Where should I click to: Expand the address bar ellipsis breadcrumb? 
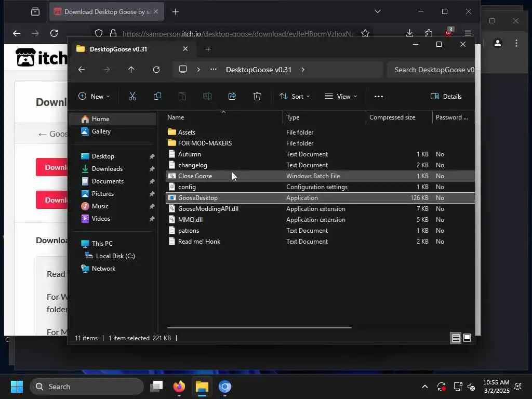tap(213, 69)
